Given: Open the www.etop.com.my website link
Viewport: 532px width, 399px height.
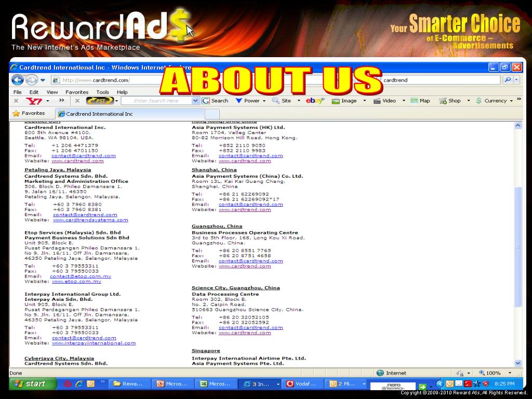Looking at the screenshot, I should click(x=77, y=281).
